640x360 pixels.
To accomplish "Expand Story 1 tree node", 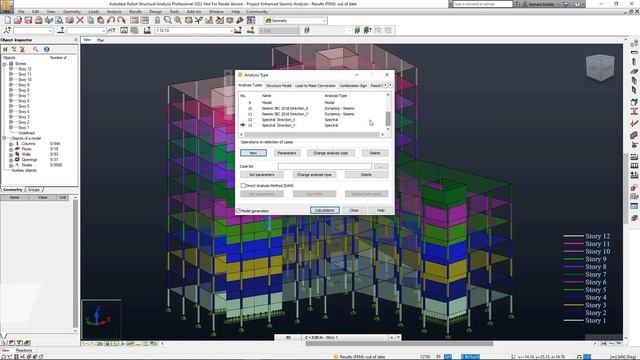I will pyautogui.click(x=11, y=127).
